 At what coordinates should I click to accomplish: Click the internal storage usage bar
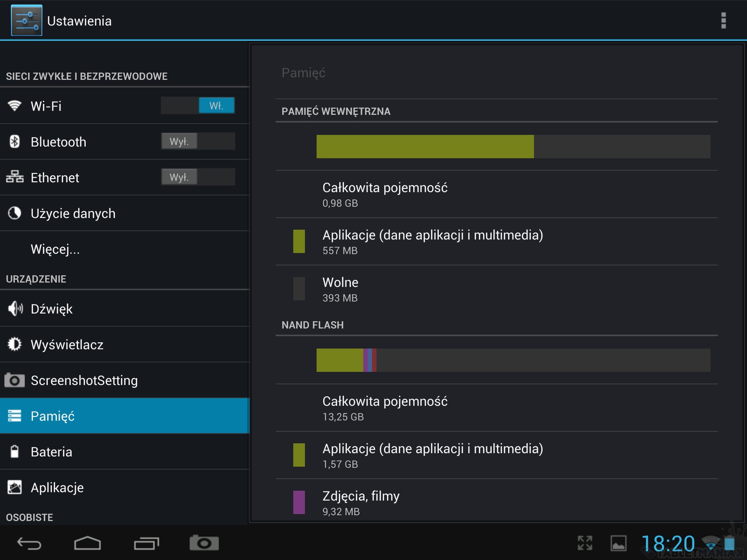(513, 147)
